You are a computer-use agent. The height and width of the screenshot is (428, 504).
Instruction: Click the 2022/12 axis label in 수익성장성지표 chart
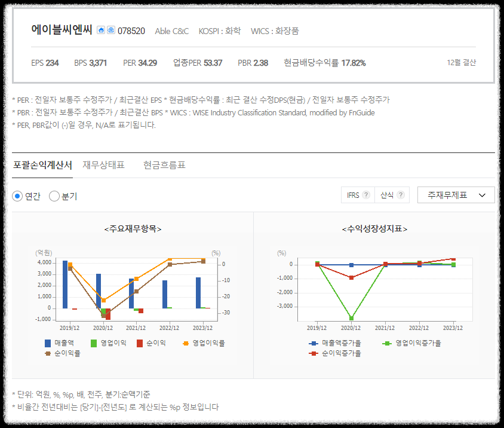[419, 328]
